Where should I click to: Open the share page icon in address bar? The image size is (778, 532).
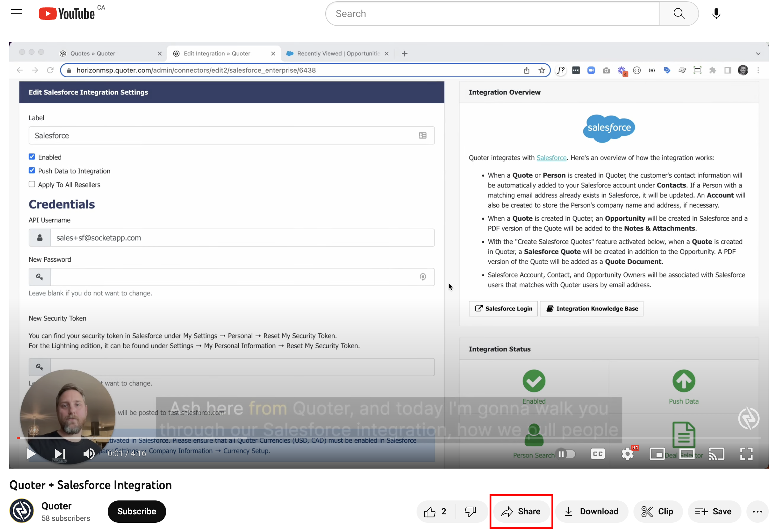tap(527, 70)
